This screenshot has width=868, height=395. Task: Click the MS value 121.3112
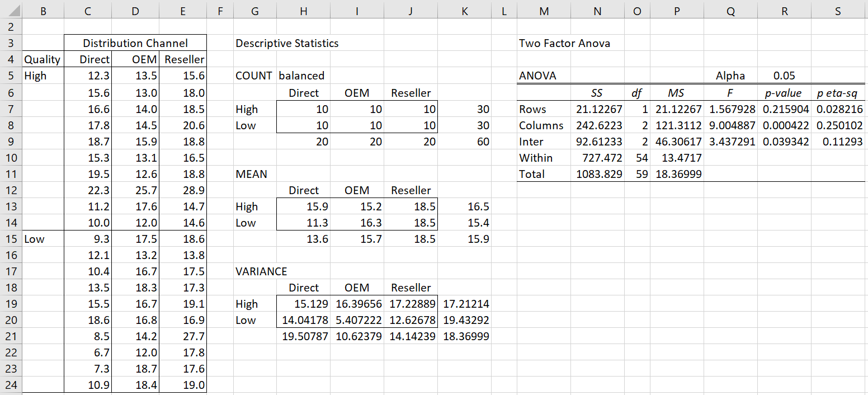coord(677,125)
